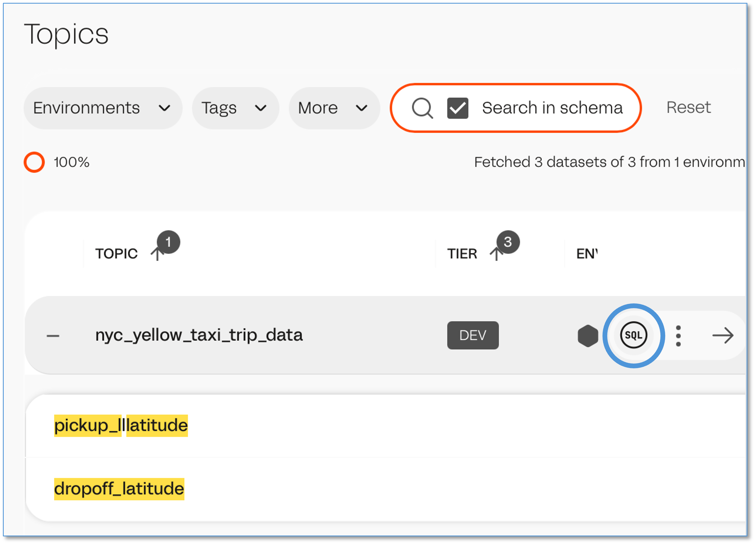The image size is (756, 544).
Task: Uncheck the Search in schema checkbox
Action: tap(457, 108)
